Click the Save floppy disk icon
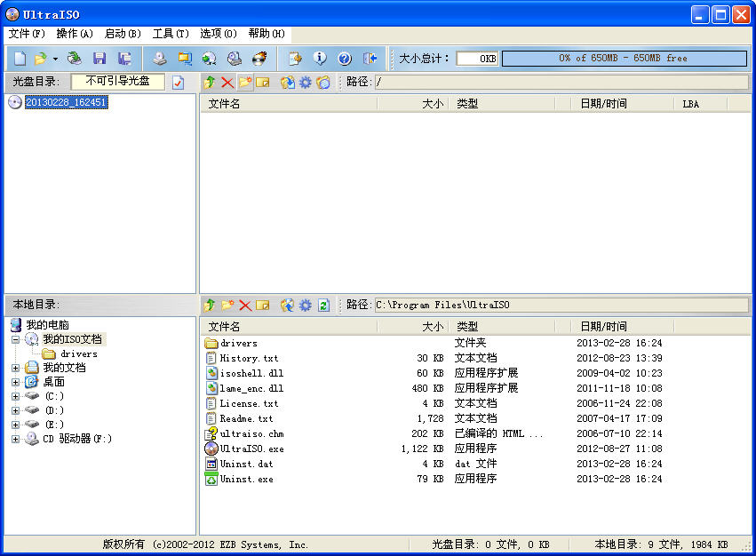Image resolution: width=756 pixels, height=556 pixels. click(x=99, y=59)
